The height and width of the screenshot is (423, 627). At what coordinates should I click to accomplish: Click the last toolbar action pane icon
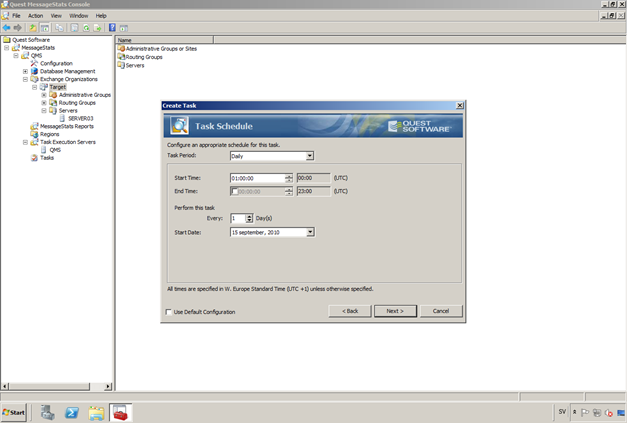coord(124,28)
